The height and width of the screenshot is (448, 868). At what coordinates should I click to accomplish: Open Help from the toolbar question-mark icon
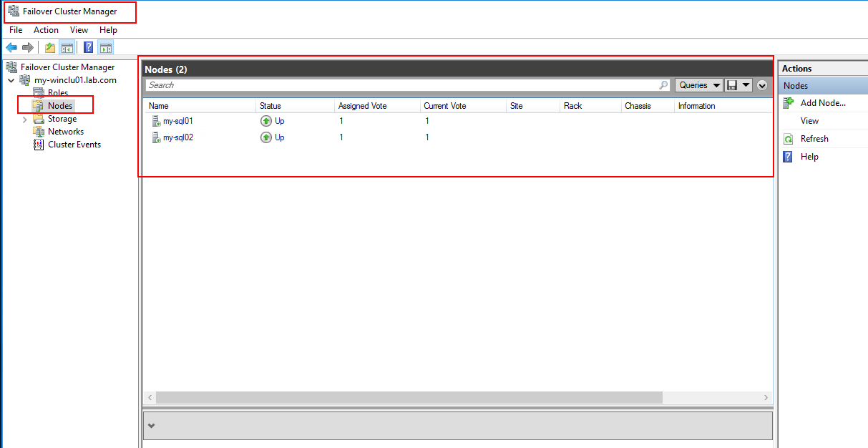(x=89, y=48)
